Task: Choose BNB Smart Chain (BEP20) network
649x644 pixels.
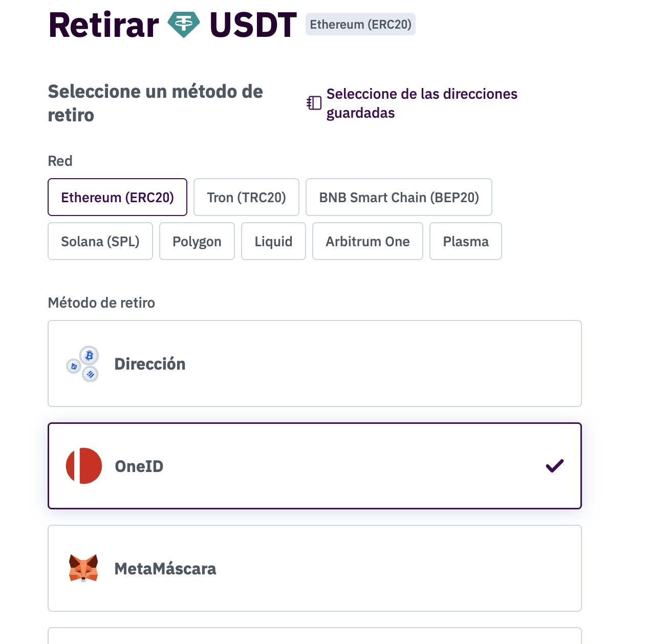Action: (x=399, y=197)
